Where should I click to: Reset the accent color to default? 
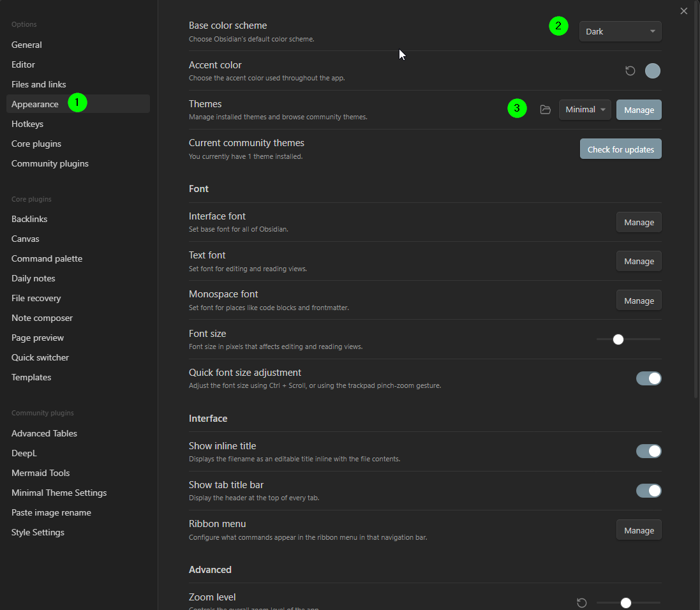click(630, 71)
